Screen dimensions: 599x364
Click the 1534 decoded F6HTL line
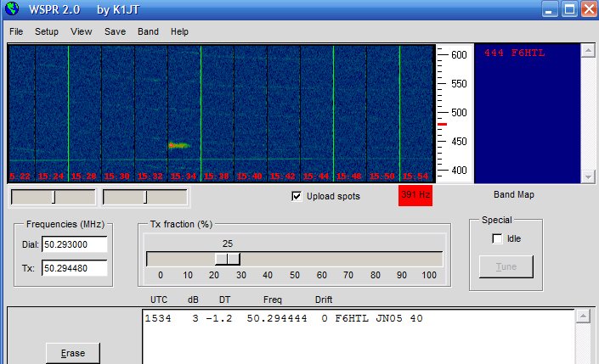pyautogui.click(x=284, y=318)
